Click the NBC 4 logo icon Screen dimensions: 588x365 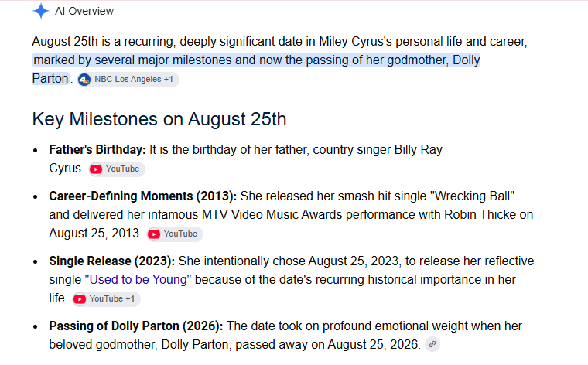[x=84, y=80]
